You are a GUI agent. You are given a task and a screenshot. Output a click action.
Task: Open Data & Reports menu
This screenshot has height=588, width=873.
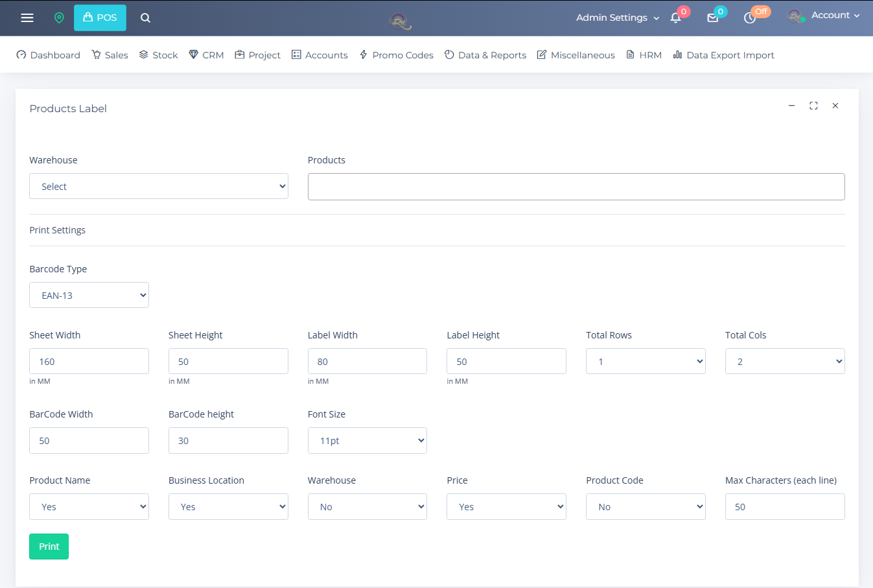tap(485, 55)
